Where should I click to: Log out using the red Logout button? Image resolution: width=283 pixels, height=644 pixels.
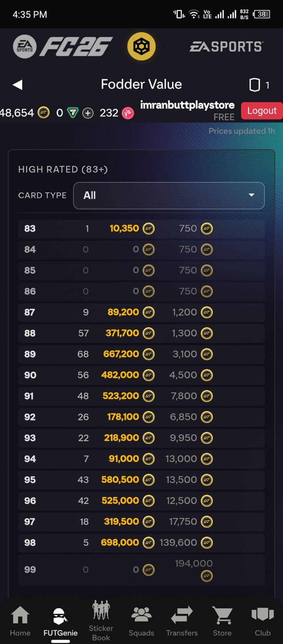(x=262, y=111)
